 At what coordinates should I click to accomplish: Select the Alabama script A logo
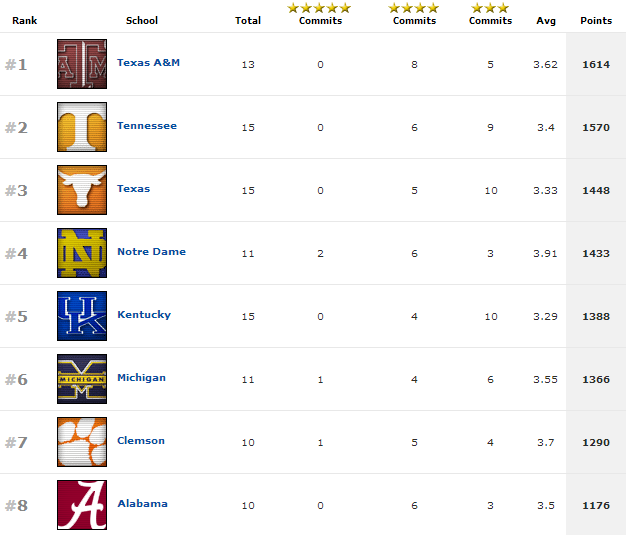82,505
